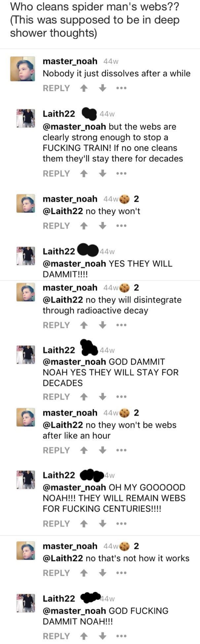200x644 pixels.
Task: Open @master_noah mention in 'GOD FUCKING DAMMIT' comment
Action: coord(74,611)
